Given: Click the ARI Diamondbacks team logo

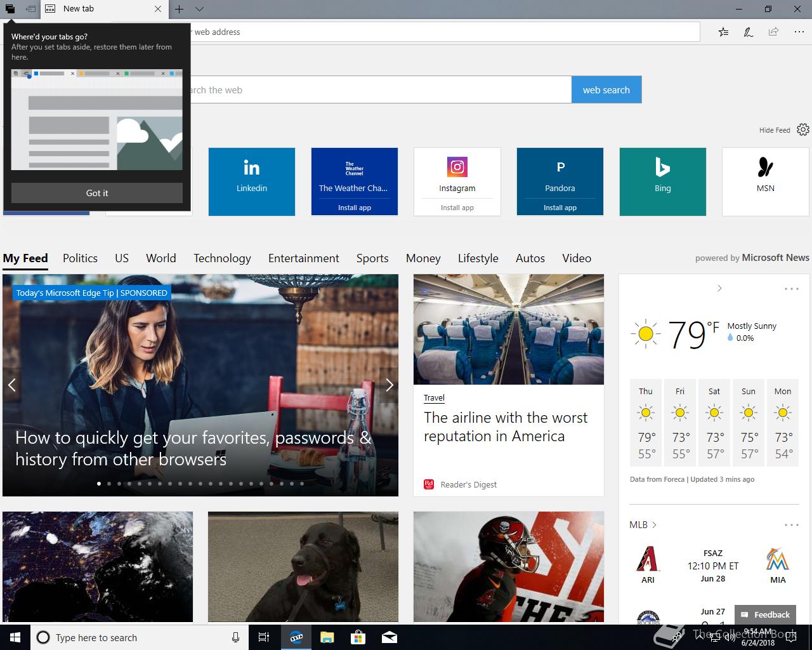Looking at the screenshot, I should (648, 559).
